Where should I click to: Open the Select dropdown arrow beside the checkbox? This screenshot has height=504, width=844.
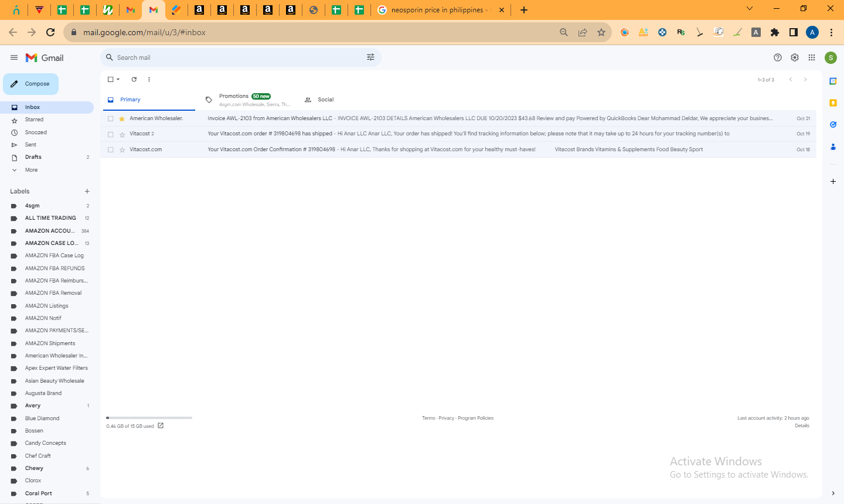[118, 79]
